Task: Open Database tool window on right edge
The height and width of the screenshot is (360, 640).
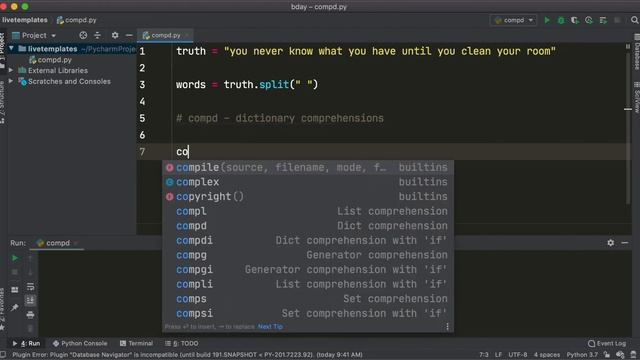Action: (x=636, y=53)
